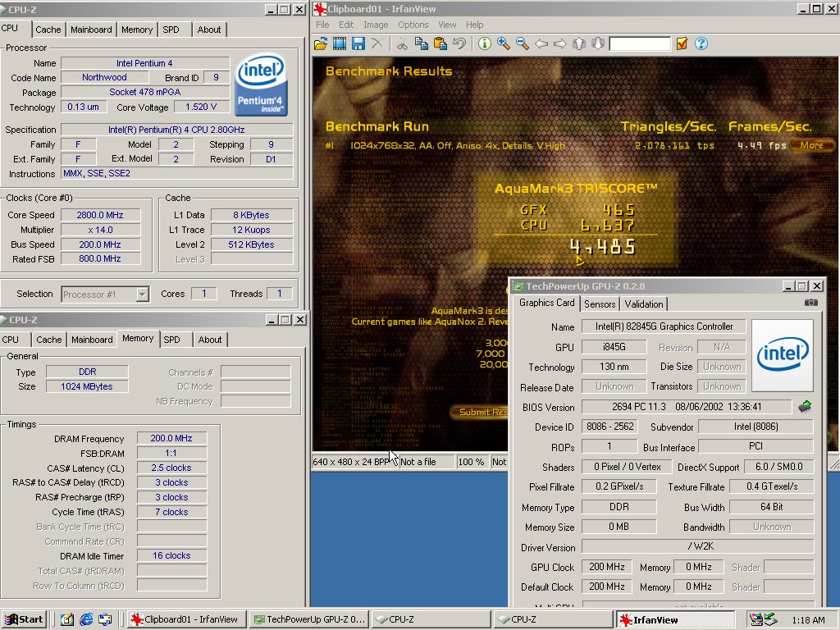Switch to Cache tab in upper CPU-Z

coord(48,30)
